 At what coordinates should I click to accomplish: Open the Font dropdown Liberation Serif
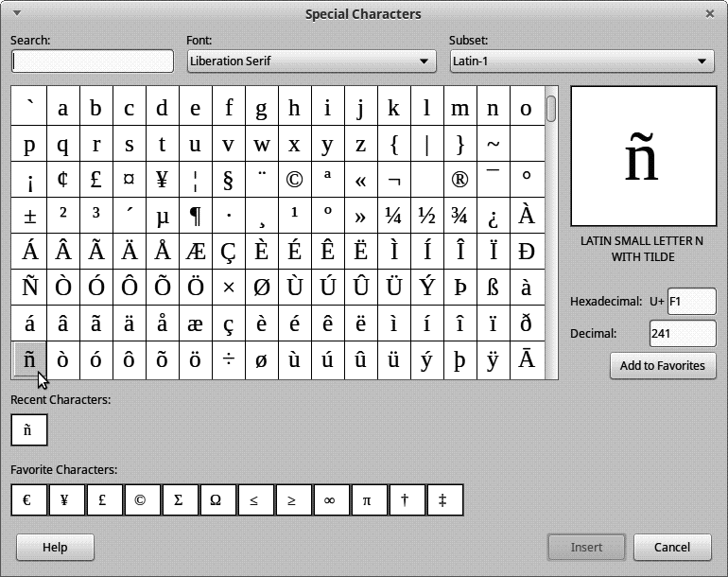click(x=312, y=61)
